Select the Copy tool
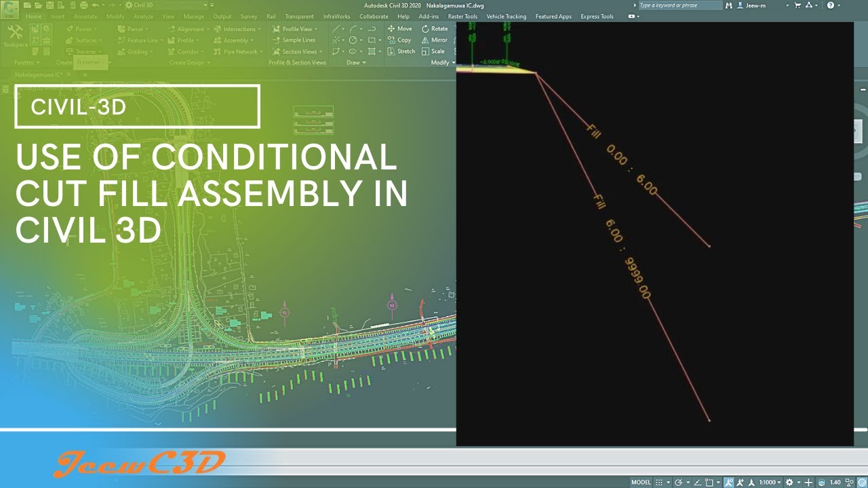Image resolution: width=868 pixels, height=488 pixels. 399,40
